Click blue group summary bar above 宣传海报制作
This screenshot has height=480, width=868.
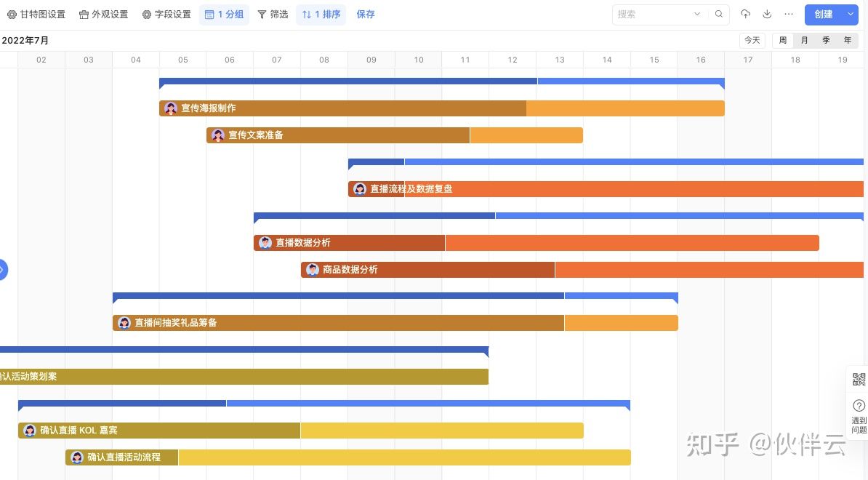pyautogui.click(x=442, y=82)
